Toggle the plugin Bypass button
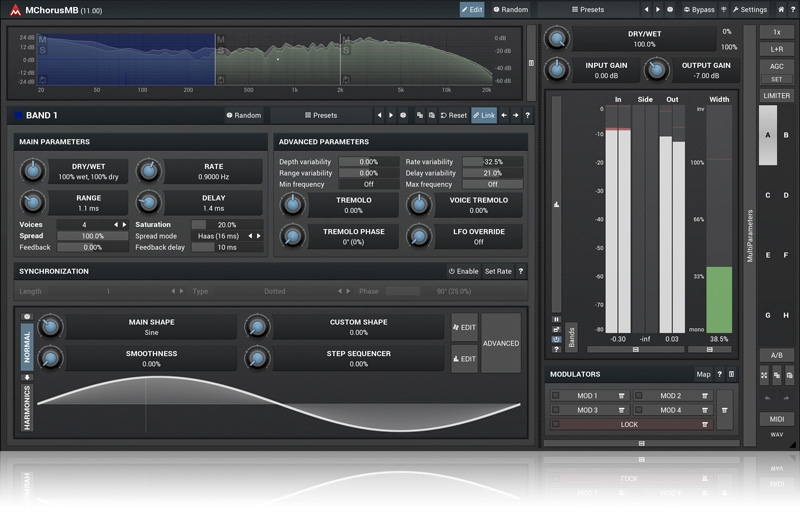The width and height of the screenshot is (800, 519). pyautogui.click(x=698, y=9)
